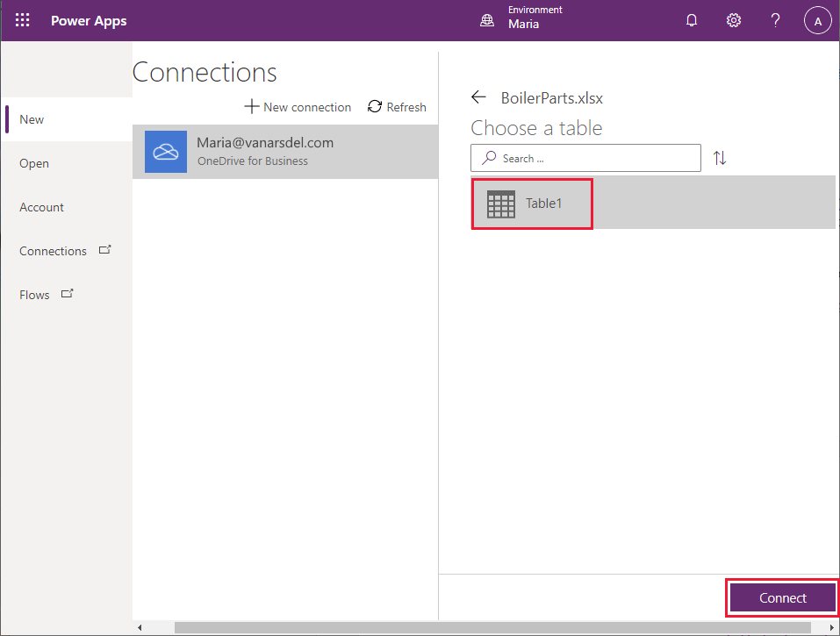Click the sort order arrows icon
The width and height of the screenshot is (840, 636).
[719, 158]
